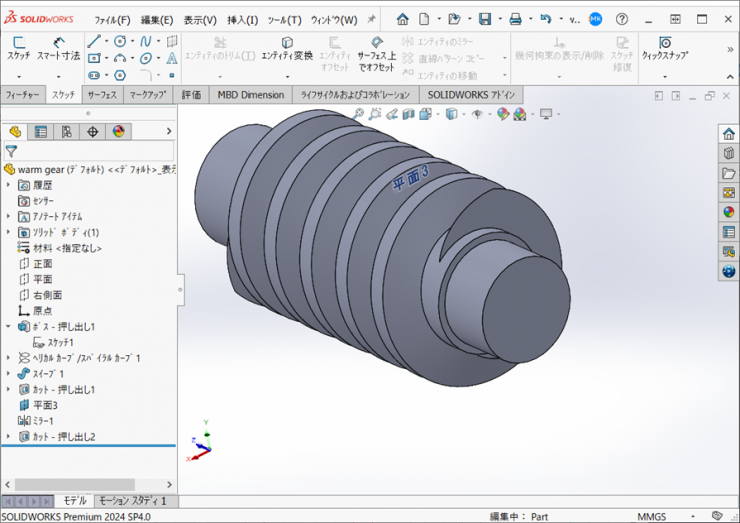740x523 pixels.
Task: Expand the スイープ1 feature node
Action: [x=9, y=374]
